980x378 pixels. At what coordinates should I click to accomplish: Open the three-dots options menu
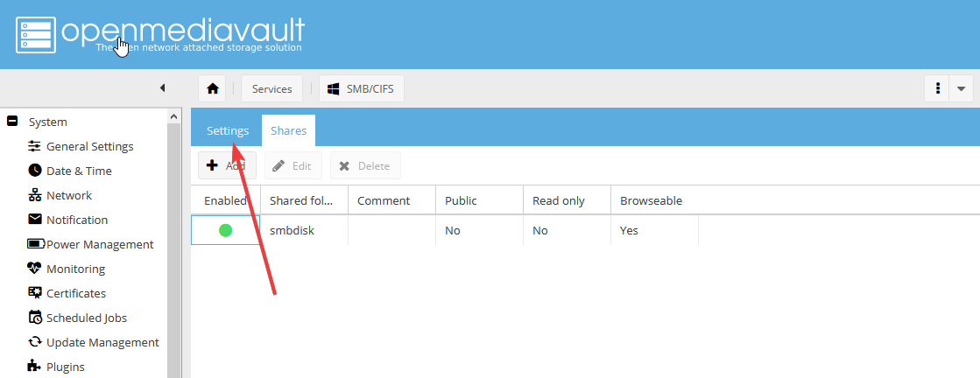937,88
